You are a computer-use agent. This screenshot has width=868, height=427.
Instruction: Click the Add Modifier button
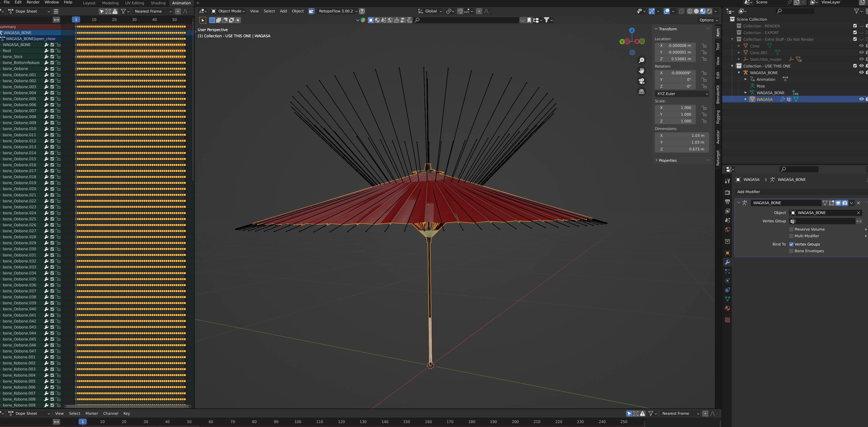pyautogui.click(x=748, y=192)
